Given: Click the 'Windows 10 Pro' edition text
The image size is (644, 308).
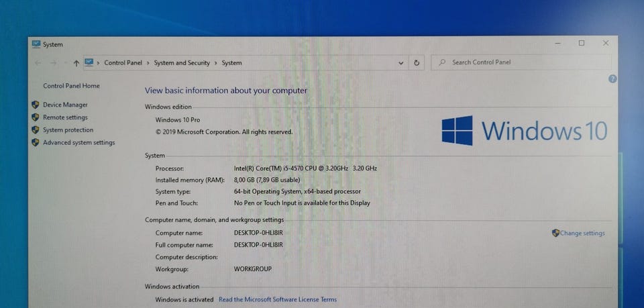Looking at the screenshot, I should pos(178,120).
